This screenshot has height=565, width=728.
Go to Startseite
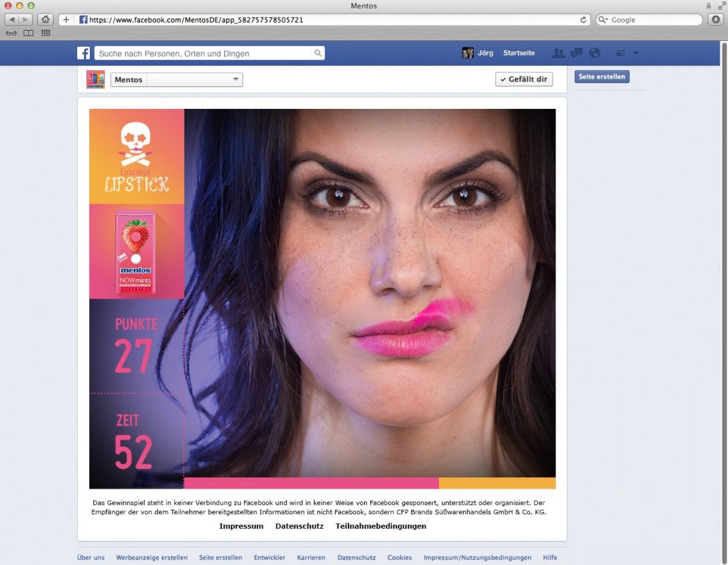[519, 53]
